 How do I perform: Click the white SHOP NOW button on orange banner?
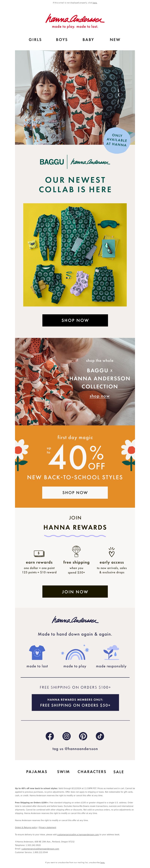click(x=75, y=493)
